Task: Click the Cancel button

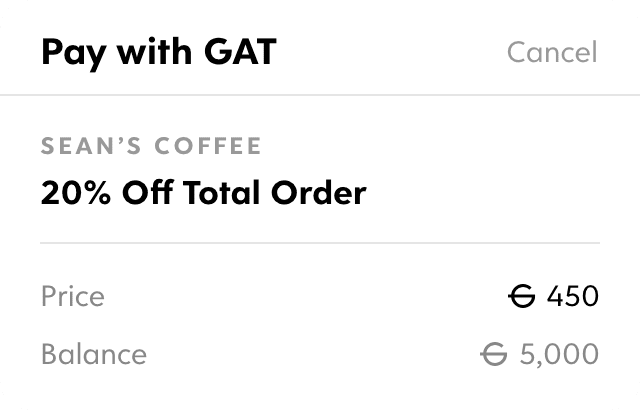Action: tap(552, 52)
